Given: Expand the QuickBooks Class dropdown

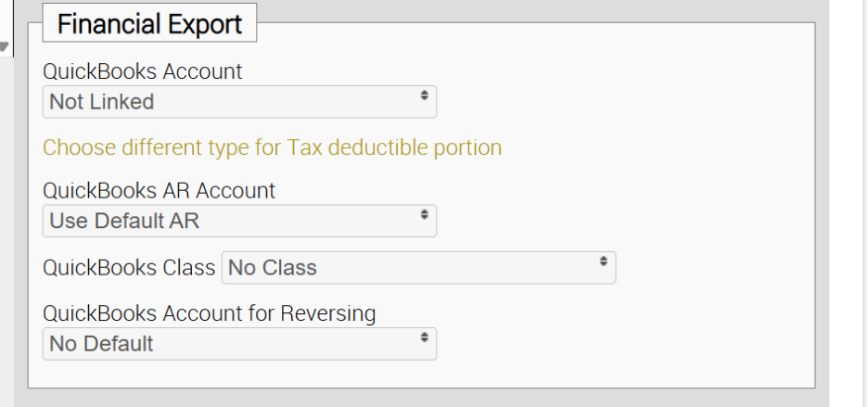Looking at the screenshot, I should 418,268.
